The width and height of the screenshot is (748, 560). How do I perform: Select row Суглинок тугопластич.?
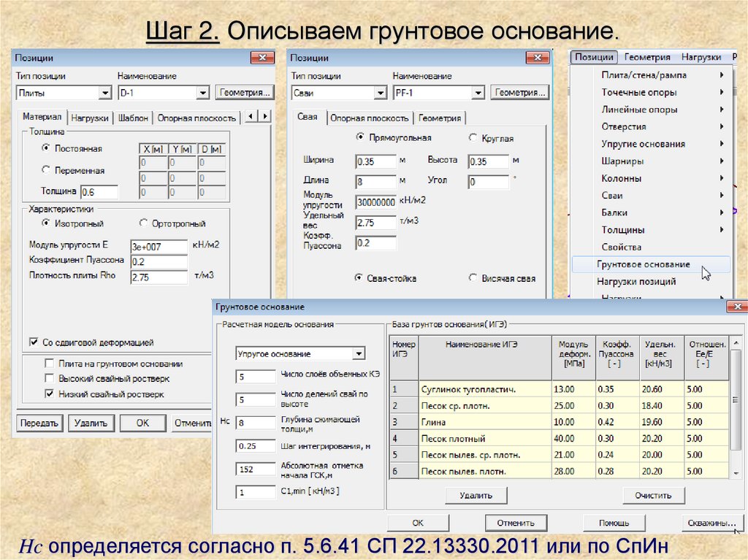pos(559,388)
